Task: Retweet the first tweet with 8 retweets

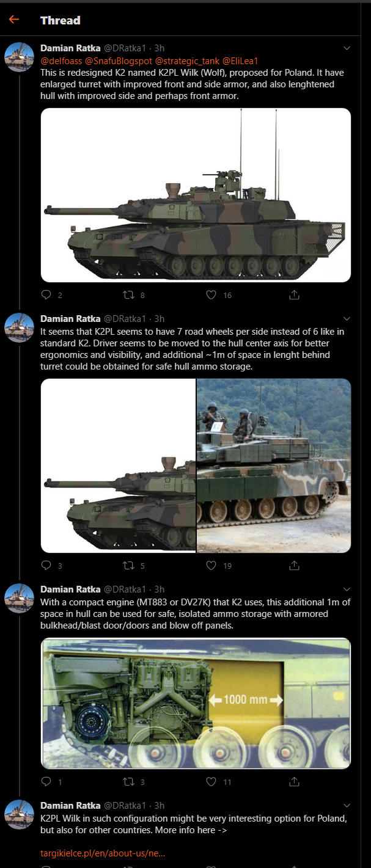Action: [128, 294]
